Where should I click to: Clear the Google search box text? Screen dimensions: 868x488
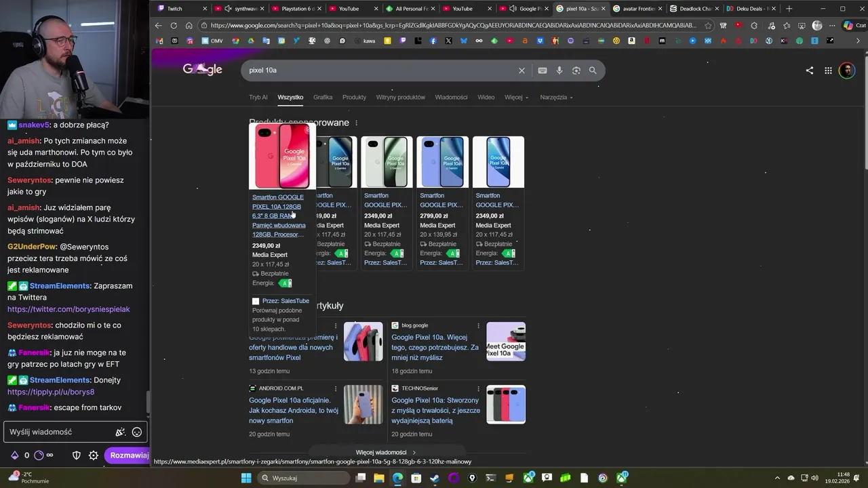[x=521, y=70]
